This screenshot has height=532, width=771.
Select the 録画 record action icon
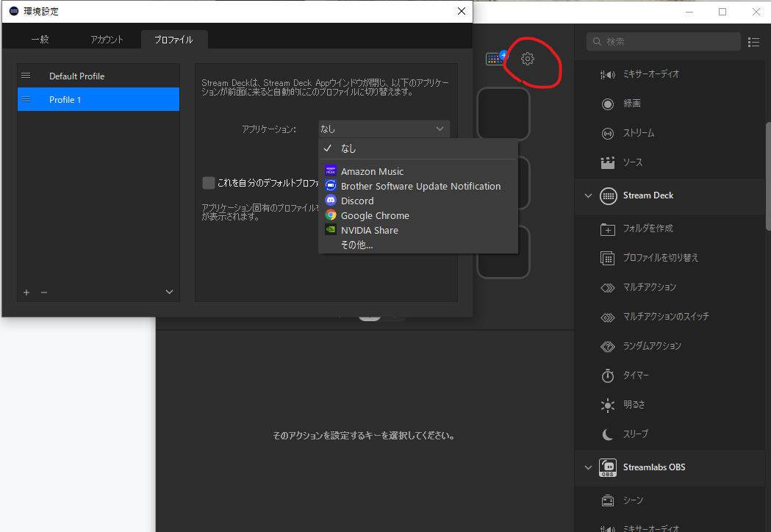(x=608, y=104)
